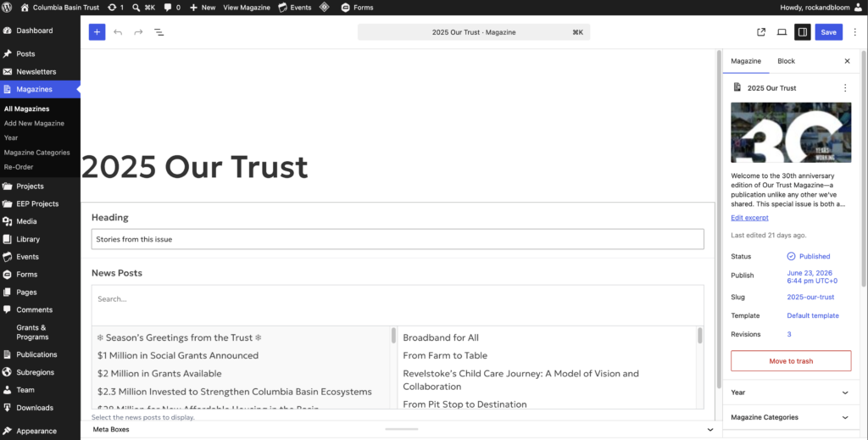
Task: Remove 'Broadband for All' from selected posts
Action: pyautogui.click(x=441, y=337)
